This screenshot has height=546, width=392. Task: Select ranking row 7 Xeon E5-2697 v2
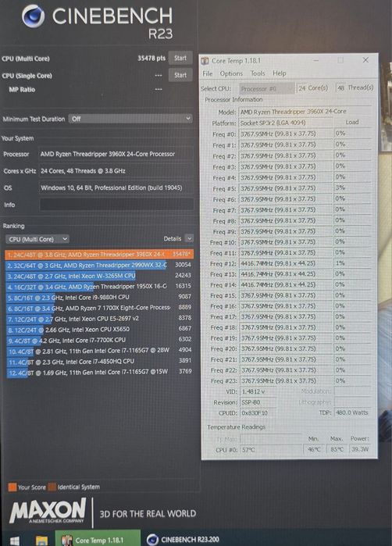click(x=99, y=319)
